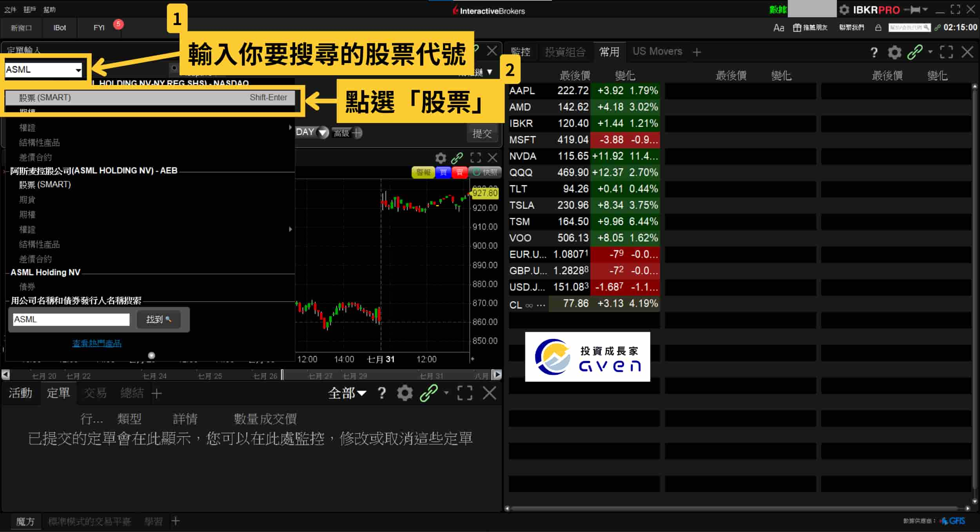This screenshot has width=980, height=532.
Task: Click activity panel green chain link icon
Action: (x=428, y=393)
